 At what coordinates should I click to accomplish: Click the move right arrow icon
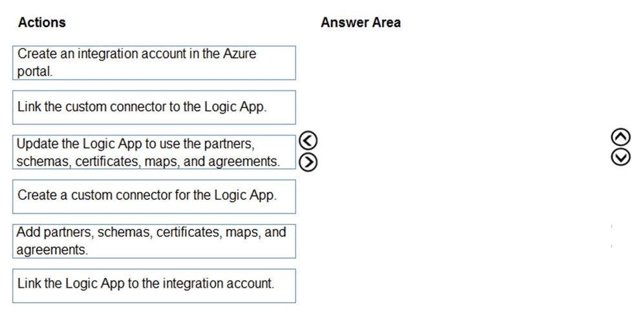click(x=310, y=162)
